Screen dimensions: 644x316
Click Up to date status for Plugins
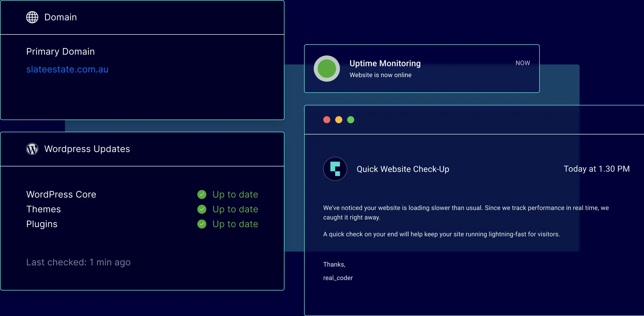(x=235, y=224)
